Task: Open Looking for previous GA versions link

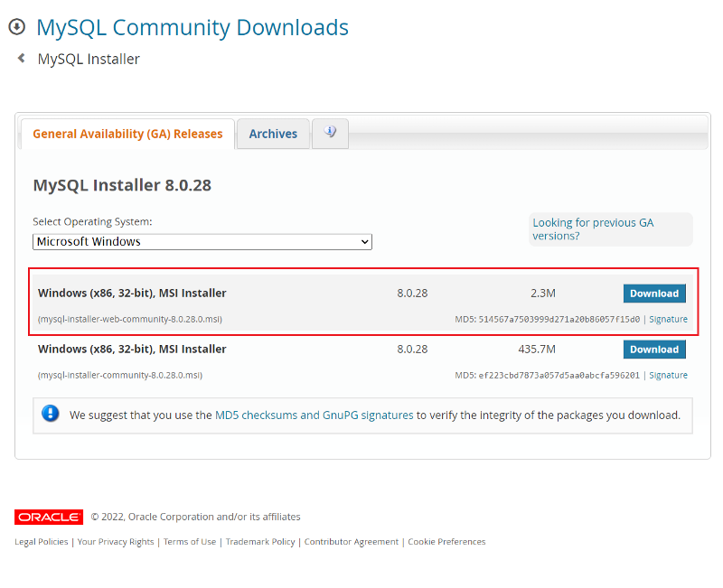Action: click(593, 229)
